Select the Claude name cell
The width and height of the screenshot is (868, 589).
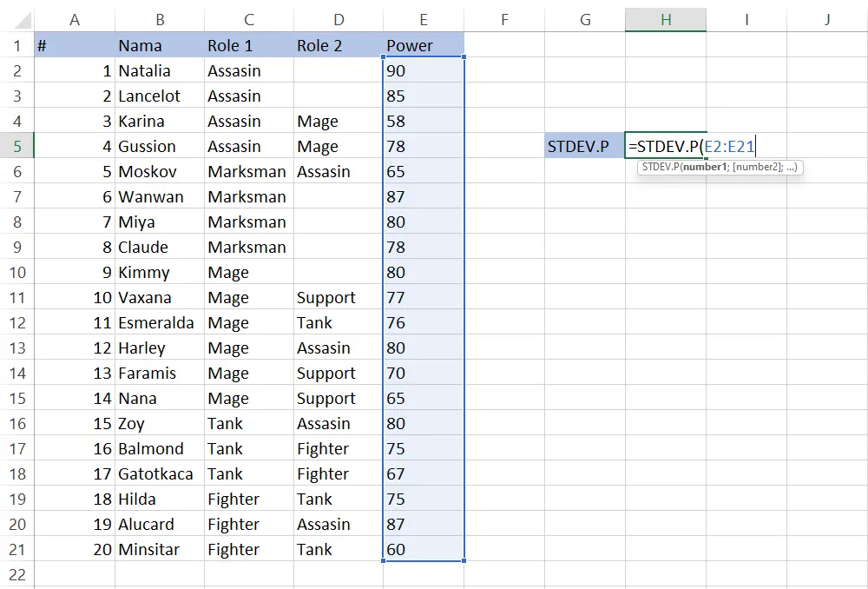point(160,247)
